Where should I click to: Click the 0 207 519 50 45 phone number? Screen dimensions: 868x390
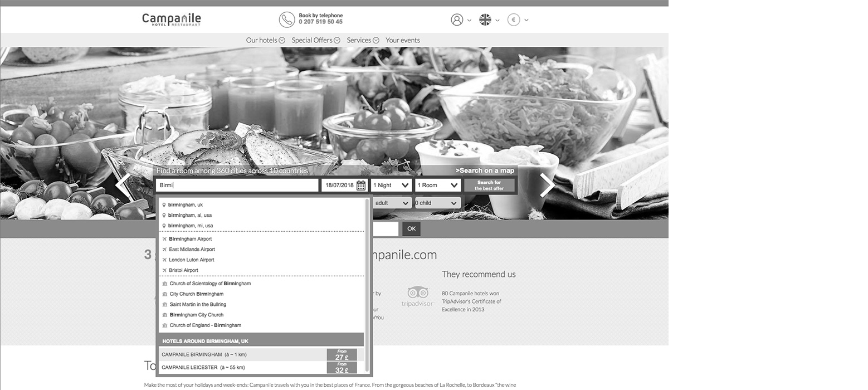click(320, 22)
